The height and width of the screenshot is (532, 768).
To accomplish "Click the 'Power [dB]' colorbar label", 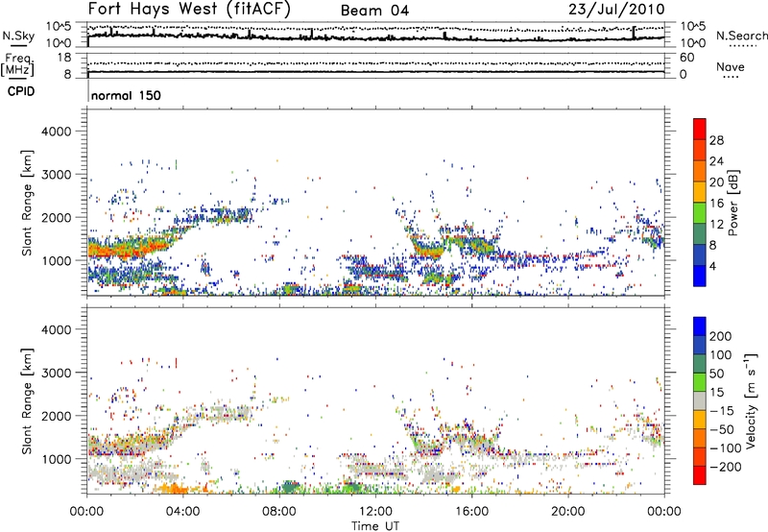I will 733,203.
